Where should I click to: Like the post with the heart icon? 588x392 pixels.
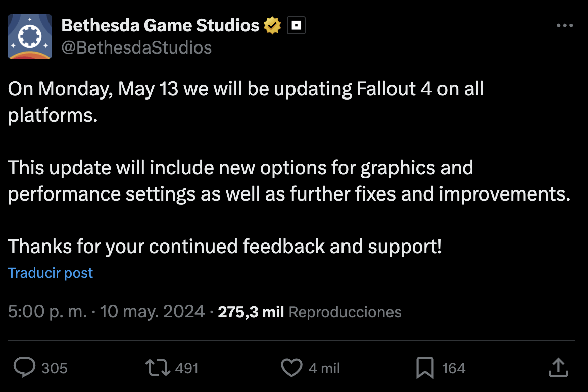[291, 368]
